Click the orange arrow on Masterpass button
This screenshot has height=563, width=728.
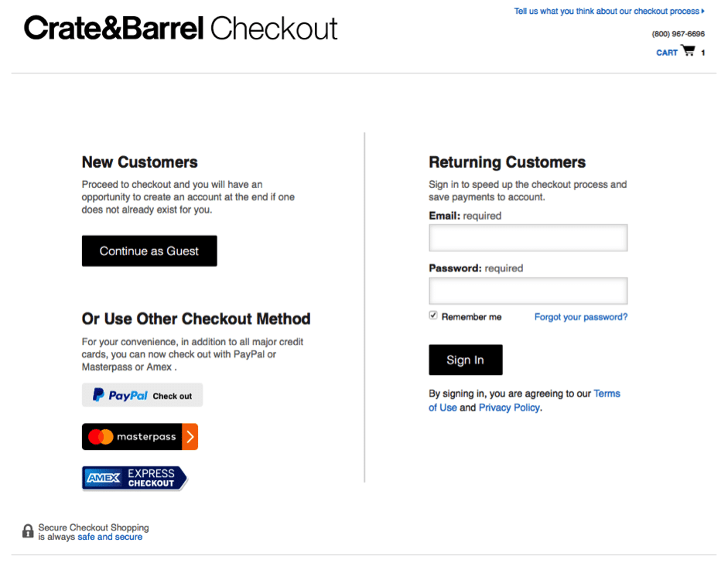[191, 436]
